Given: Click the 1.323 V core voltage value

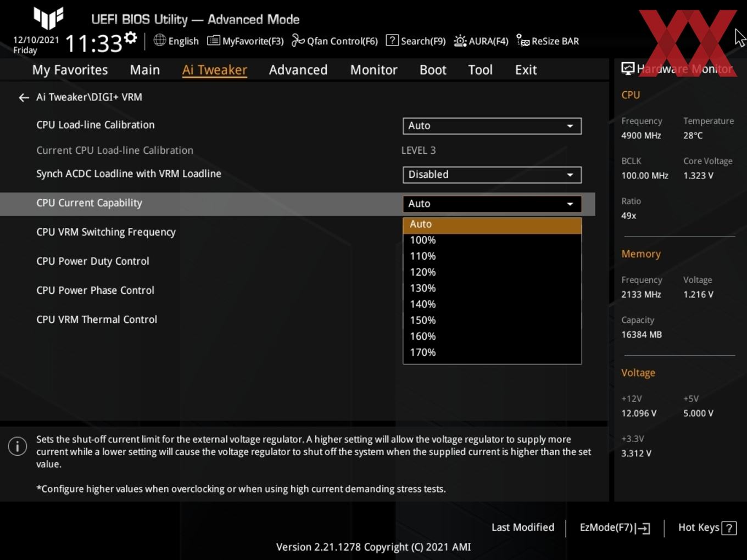Looking at the screenshot, I should click(698, 175).
